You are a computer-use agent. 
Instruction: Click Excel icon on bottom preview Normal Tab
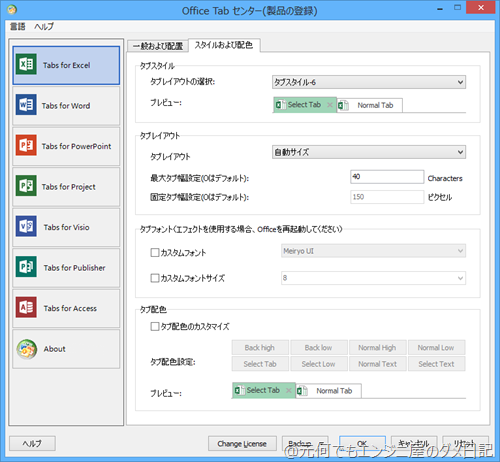point(302,391)
